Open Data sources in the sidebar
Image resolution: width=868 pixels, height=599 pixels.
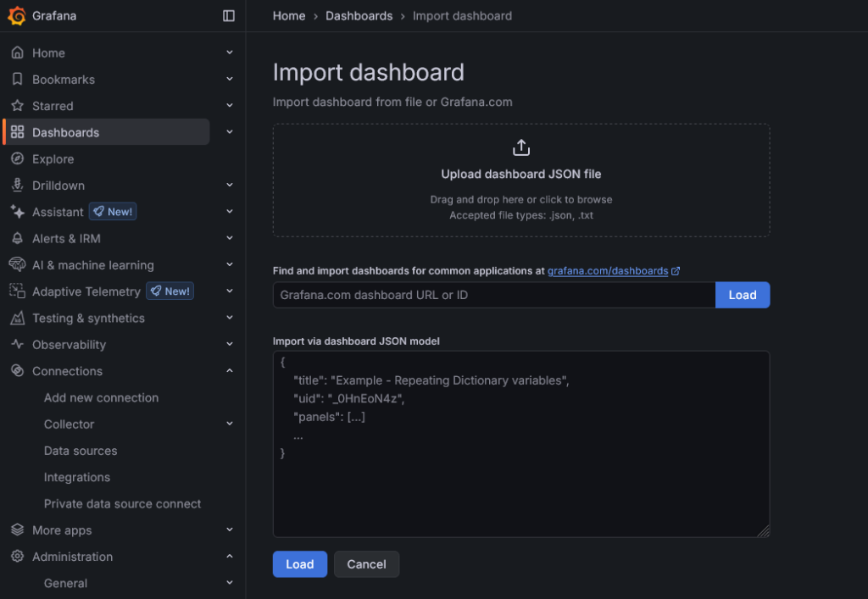click(81, 451)
